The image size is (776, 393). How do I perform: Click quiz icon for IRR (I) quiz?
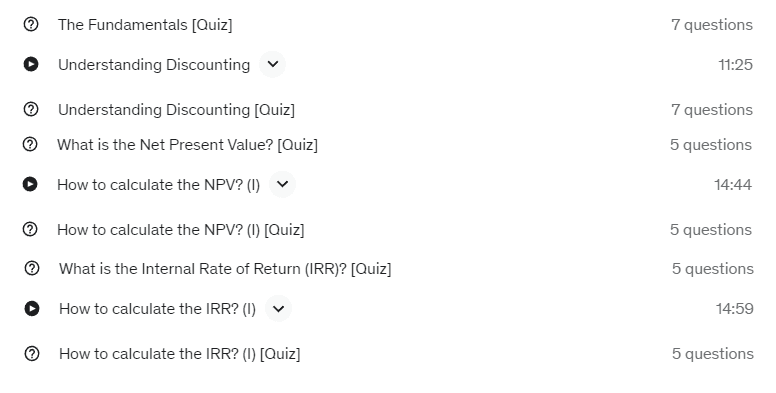click(32, 353)
